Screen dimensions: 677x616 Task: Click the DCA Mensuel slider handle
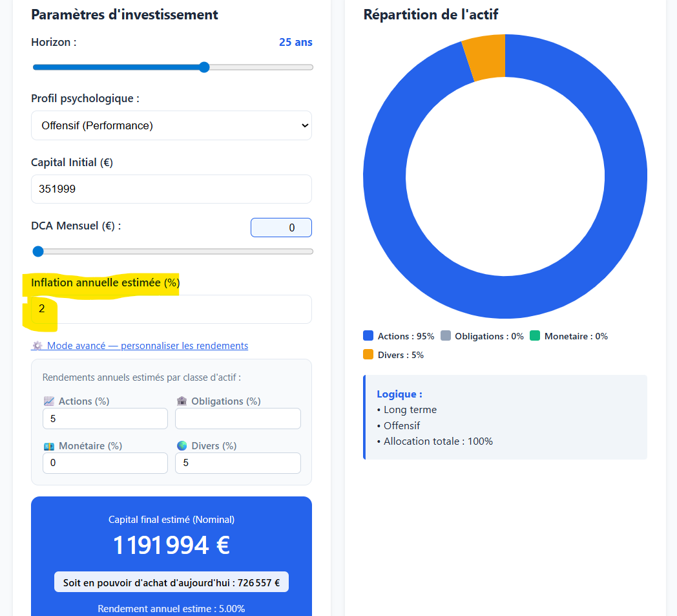pyautogui.click(x=38, y=251)
